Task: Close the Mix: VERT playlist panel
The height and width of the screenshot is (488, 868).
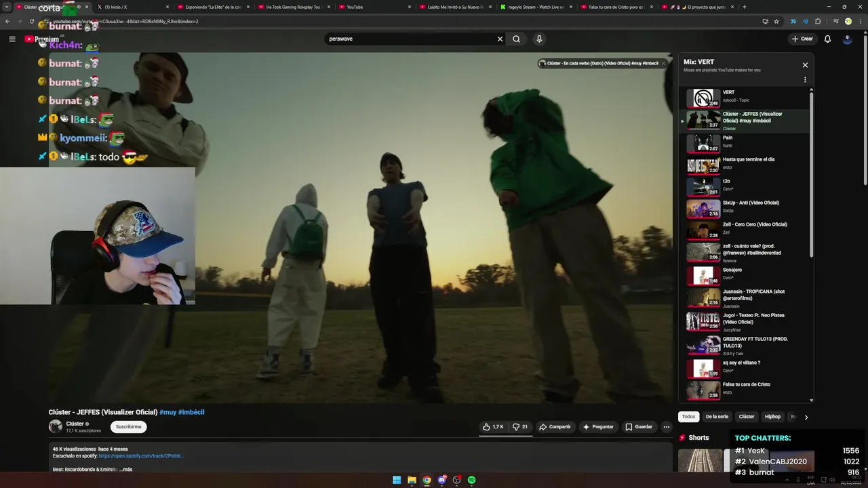Action: (805, 65)
